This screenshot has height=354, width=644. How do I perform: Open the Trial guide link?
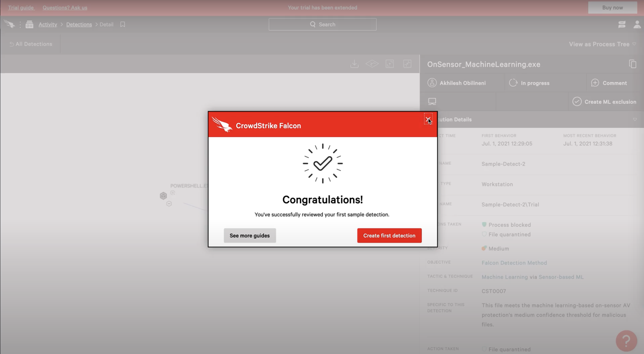[x=21, y=7]
